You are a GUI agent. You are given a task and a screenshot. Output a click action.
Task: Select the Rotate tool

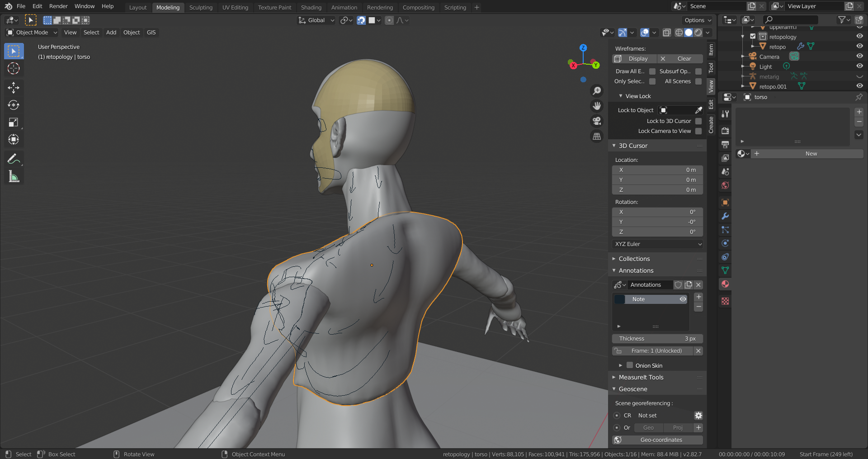[14, 105]
